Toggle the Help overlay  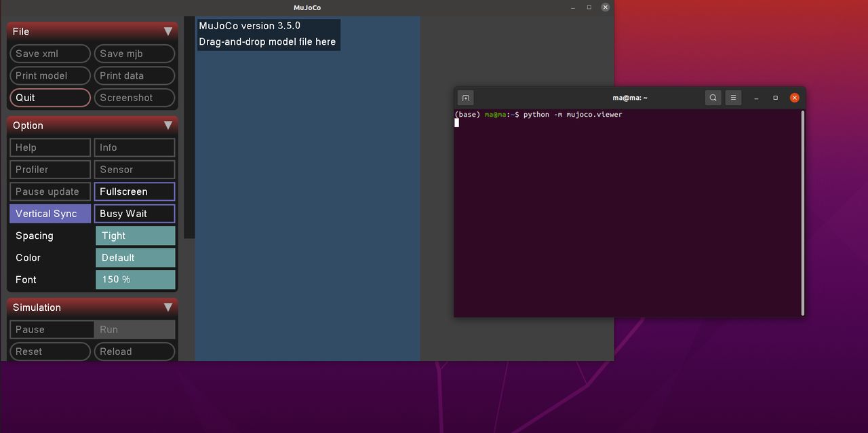pos(50,147)
